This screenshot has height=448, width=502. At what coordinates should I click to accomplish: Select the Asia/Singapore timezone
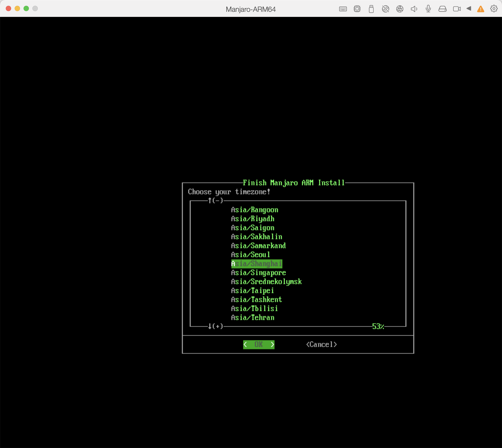tap(259, 273)
